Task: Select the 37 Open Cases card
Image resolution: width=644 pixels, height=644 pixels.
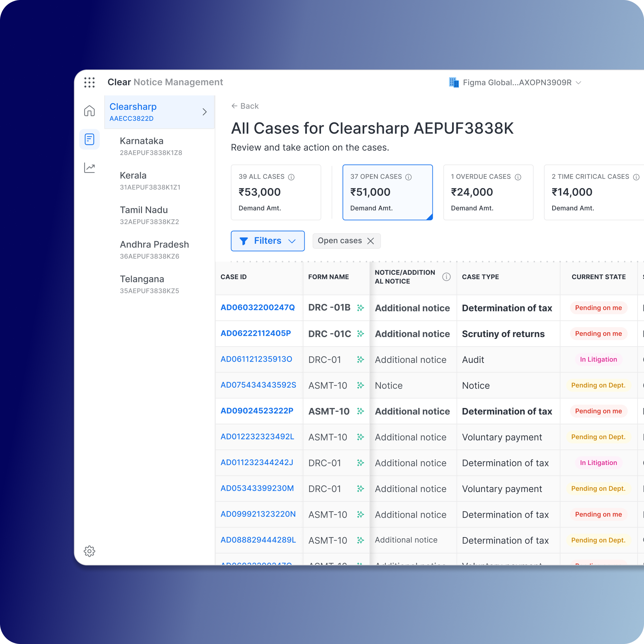Action: click(x=387, y=192)
